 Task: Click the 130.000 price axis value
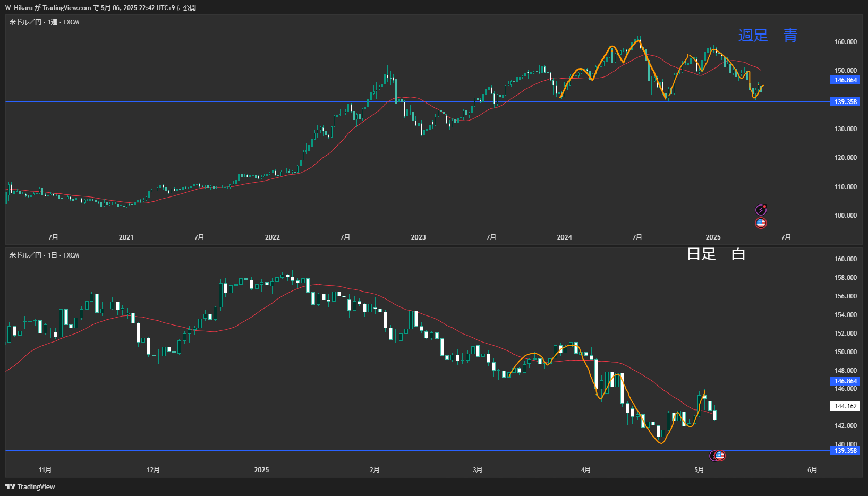click(x=846, y=129)
